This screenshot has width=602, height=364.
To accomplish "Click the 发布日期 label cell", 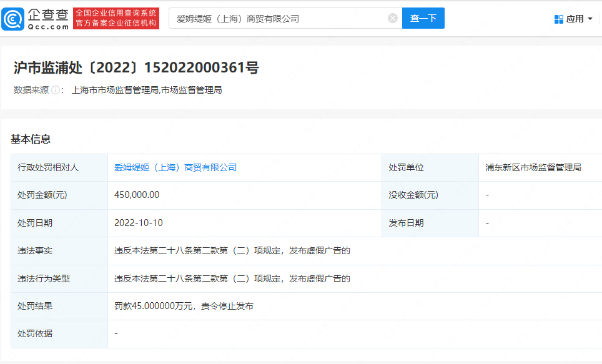I will 430,223.
